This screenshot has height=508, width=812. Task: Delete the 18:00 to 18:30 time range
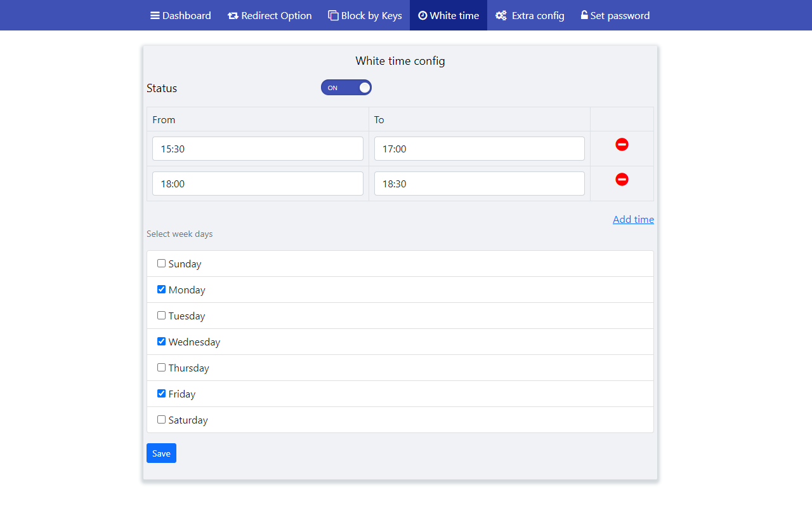point(622,179)
